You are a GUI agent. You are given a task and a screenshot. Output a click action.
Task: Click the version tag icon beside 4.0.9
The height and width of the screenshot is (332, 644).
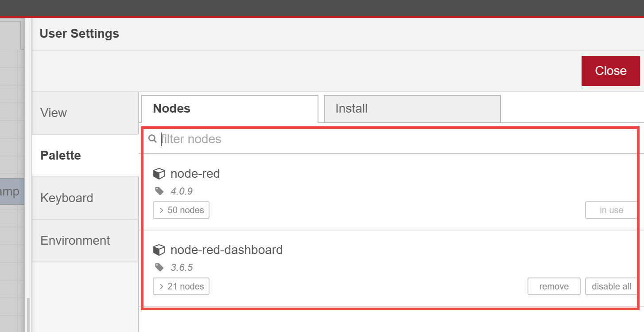(159, 192)
